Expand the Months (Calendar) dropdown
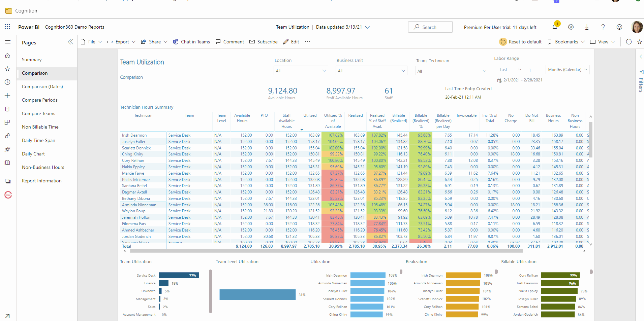This screenshot has height=321, width=644. (x=568, y=70)
